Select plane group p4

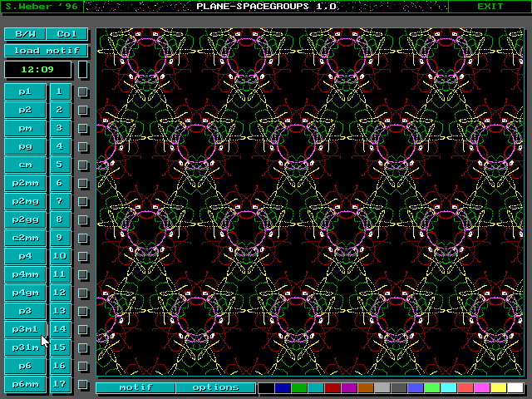[25, 257]
